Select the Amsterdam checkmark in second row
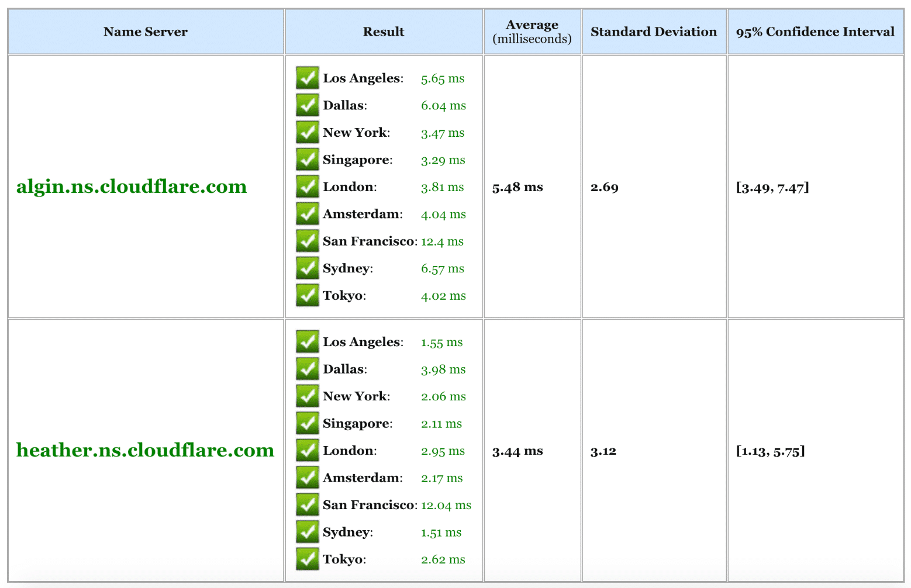Image resolution: width=911 pixels, height=588 pixels. click(x=308, y=477)
